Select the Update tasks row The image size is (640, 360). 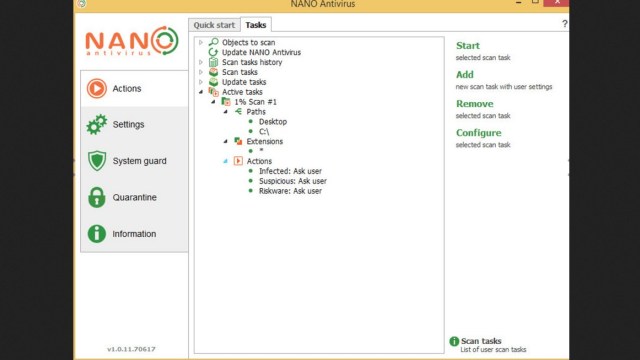244,82
